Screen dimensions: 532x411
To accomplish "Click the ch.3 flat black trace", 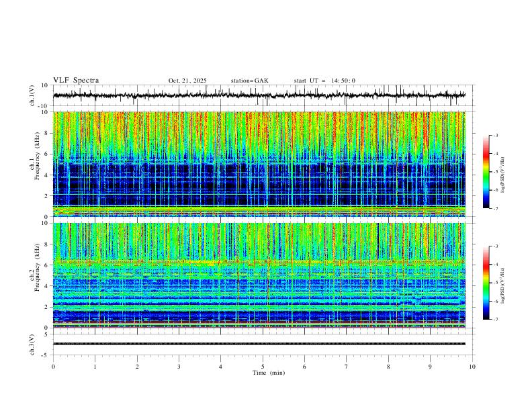I will 259,344.
